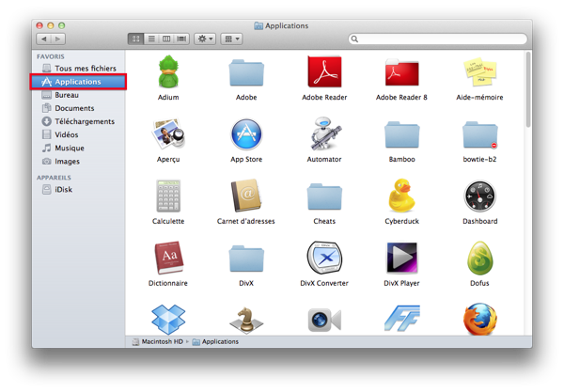564x392 pixels.
Task: Select the DivX folder
Action: pyautogui.click(x=246, y=259)
